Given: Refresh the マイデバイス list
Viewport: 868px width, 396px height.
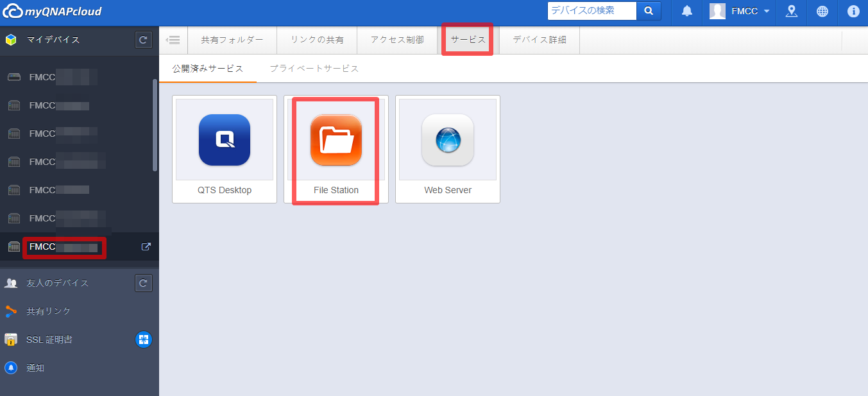Looking at the screenshot, I should 144,40.
